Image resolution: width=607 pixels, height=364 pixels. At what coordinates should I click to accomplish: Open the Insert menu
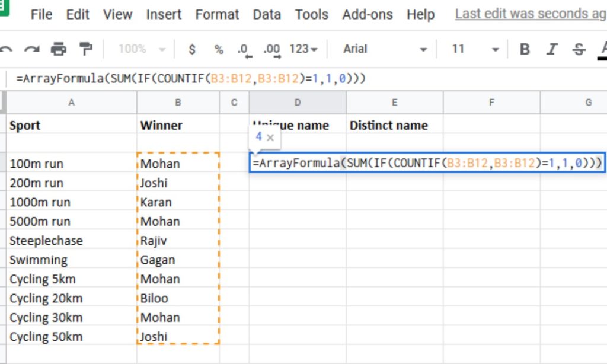[163, 14]
